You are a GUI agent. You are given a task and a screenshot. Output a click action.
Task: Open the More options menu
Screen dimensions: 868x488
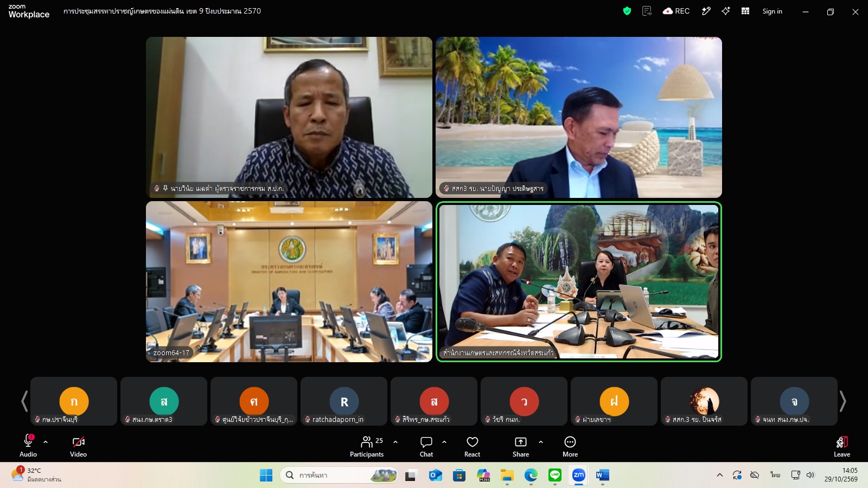click(570, 446)
